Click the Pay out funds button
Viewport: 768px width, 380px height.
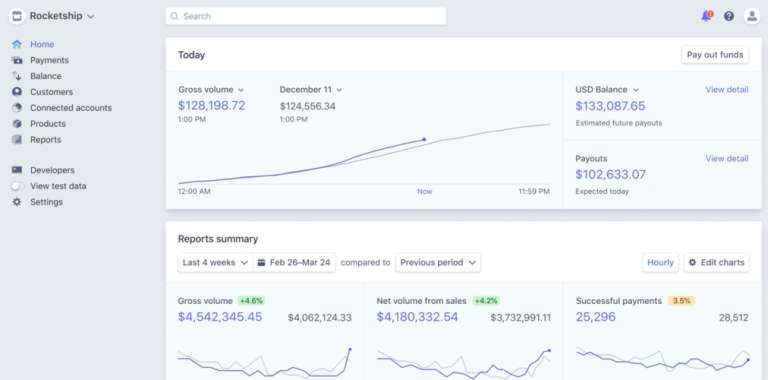point(715,55)
